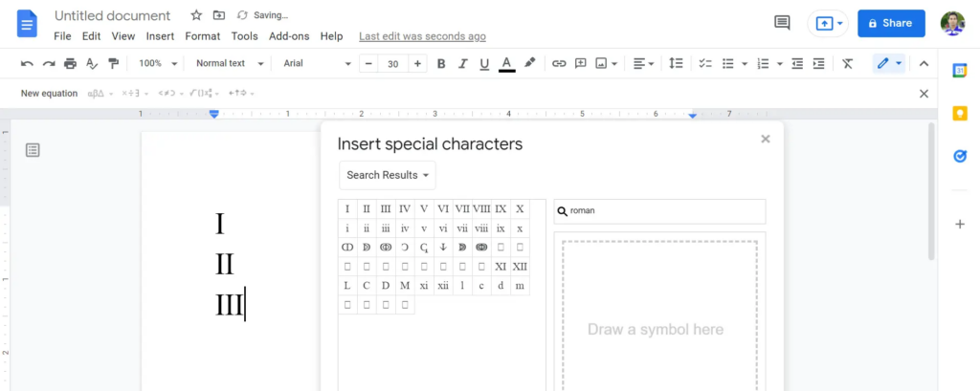
Task: Click the New equation button
Action: [x=50, y=94]
